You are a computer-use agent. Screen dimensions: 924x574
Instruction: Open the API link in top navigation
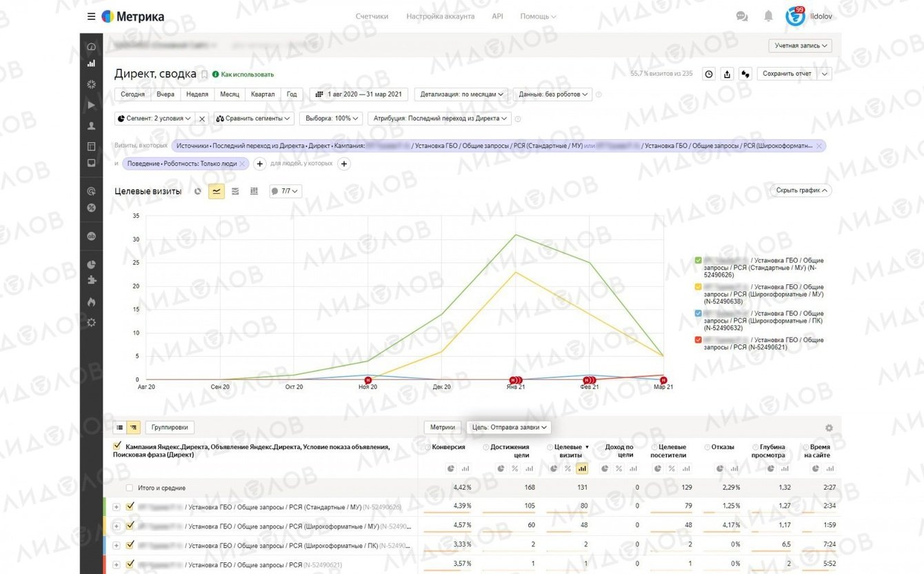point(497,17)
